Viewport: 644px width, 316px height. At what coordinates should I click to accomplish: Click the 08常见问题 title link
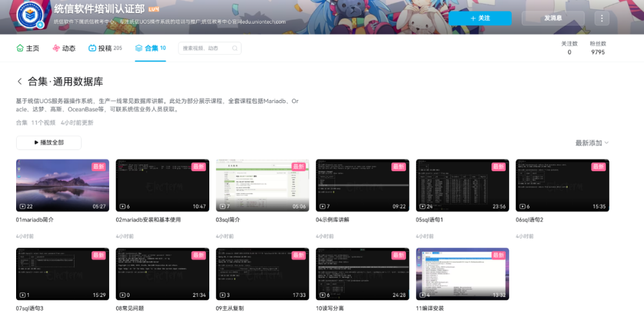tap(131, 308)
